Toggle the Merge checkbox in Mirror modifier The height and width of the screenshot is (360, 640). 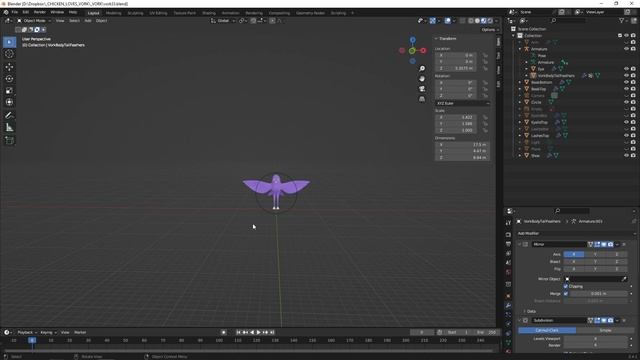pyautogui.click(x=566, y=293)
